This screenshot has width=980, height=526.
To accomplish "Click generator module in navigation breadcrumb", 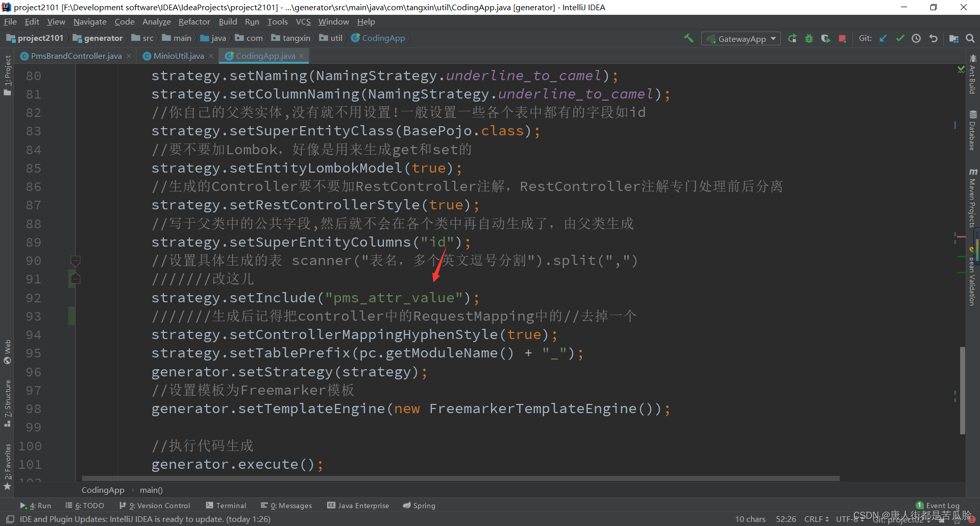I will coord(98,38).
